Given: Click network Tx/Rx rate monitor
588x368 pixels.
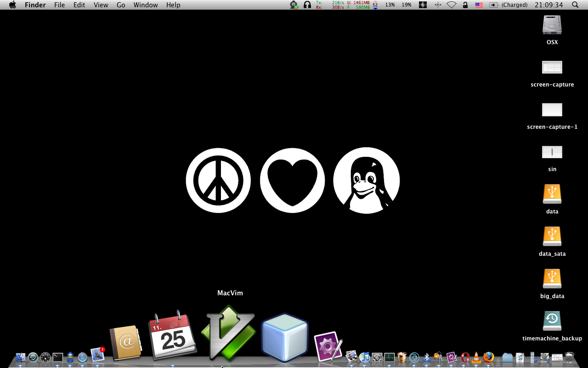Looking at the screenshot, I should pyautogui.click(x=330, y=5).
